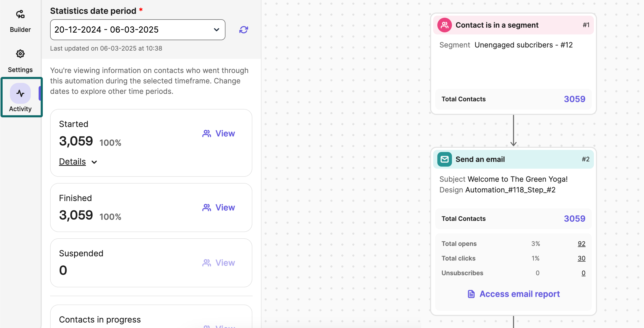Image resolution: width=644 pixels, height=328 pixels.
Task: Open unsubscribes count 0 link
Action: [584, 273]
